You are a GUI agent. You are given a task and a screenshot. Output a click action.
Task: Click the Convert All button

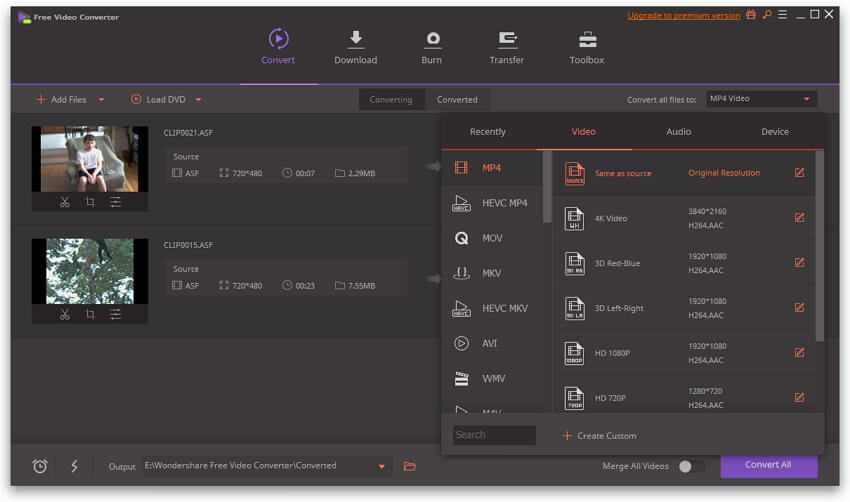coord(769,465)
